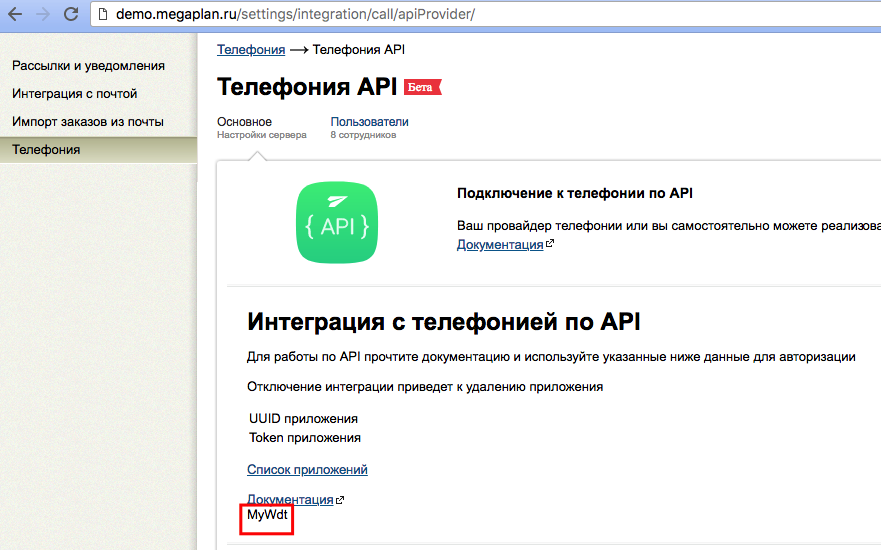The width and height of the screenshot is (881, 550).
Task: Open the lower Документация link
Action: 290,499
